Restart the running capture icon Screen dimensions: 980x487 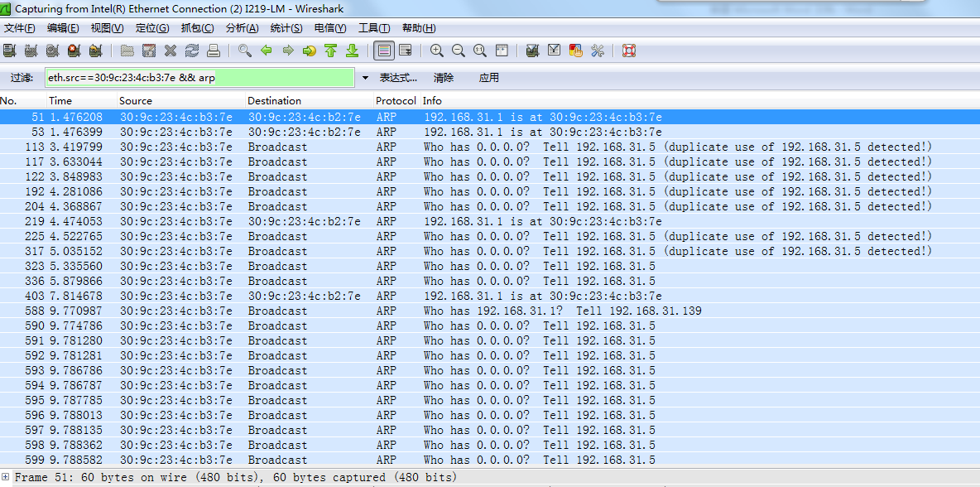click(96, 51)
